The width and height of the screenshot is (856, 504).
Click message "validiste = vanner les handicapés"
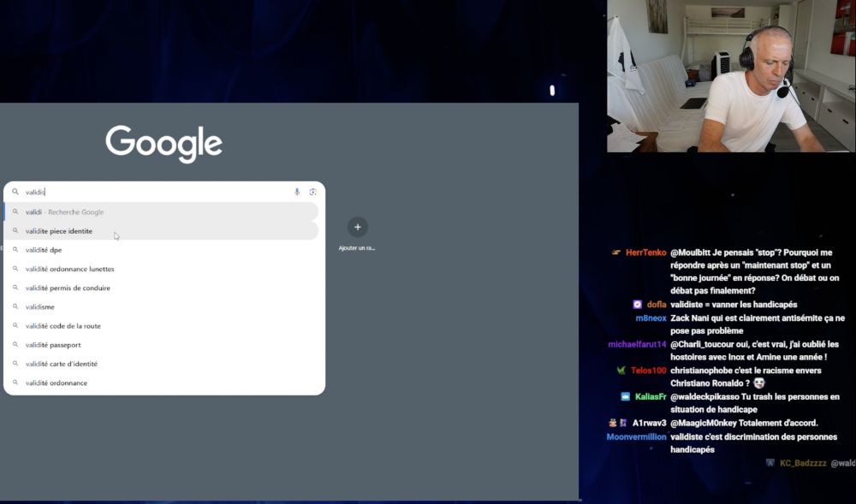pos(734,305)
